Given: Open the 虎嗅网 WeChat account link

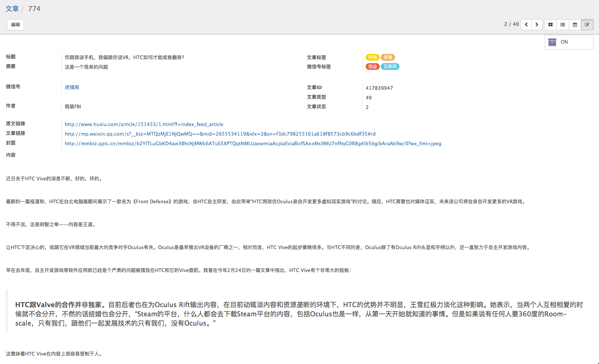Looking at the screenshot, I should point(72,87).
